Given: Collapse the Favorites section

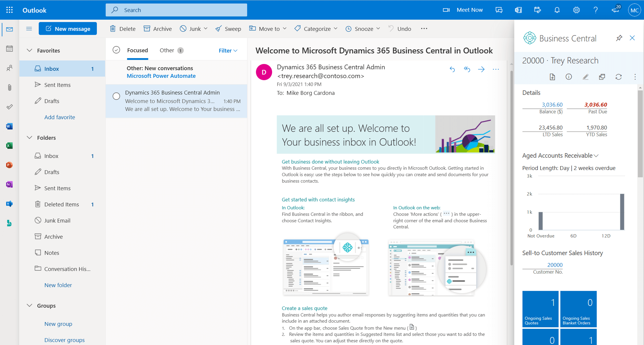Looking at the screenshot, I should click(29, 50).
